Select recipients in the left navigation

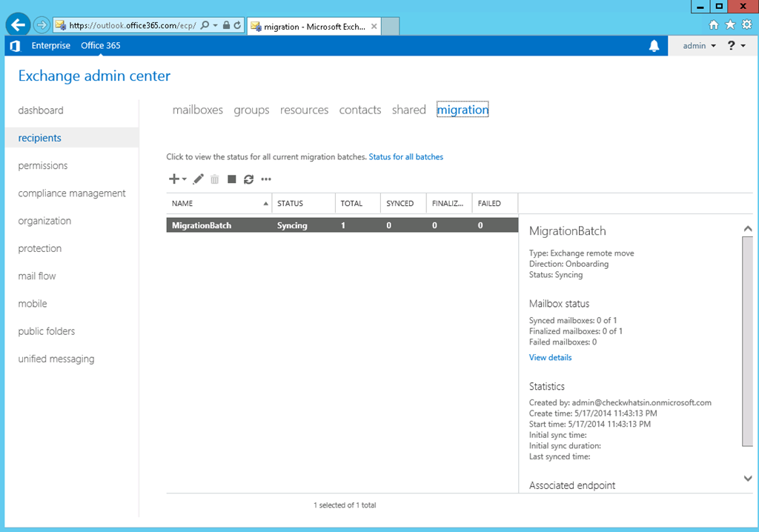[72, 138]
